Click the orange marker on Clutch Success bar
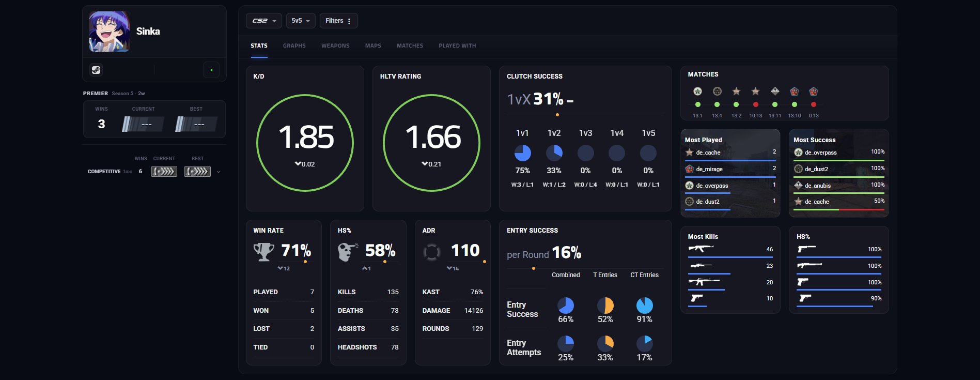980x380 pixels. (557, 115)
